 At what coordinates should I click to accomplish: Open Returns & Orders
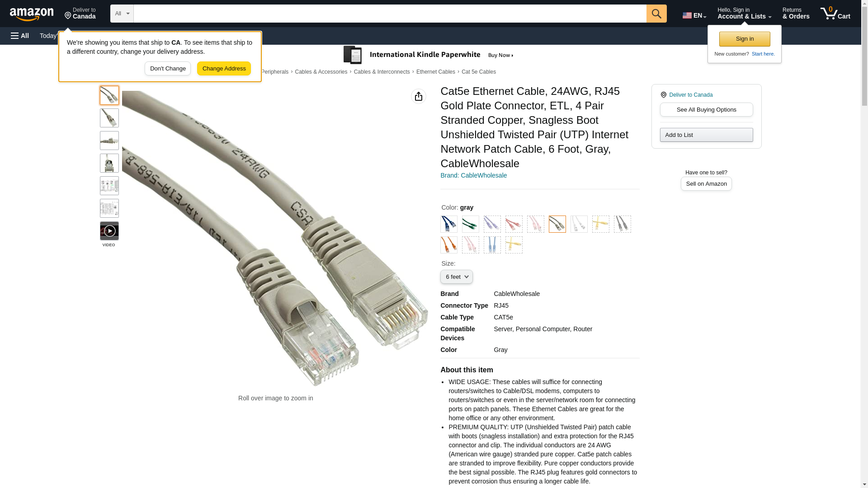(796, 14)
